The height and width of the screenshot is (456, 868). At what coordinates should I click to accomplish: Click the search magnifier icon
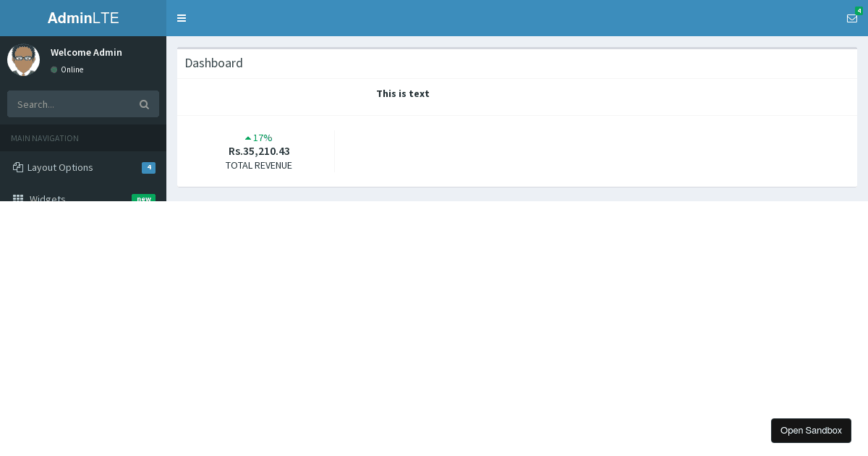coord(144,104)
